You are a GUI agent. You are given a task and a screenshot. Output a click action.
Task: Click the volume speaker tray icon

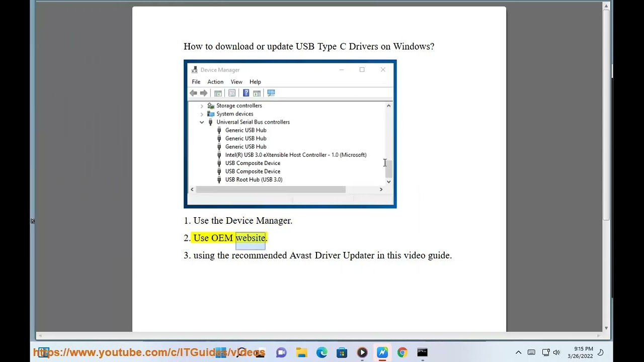click(556, 352)
